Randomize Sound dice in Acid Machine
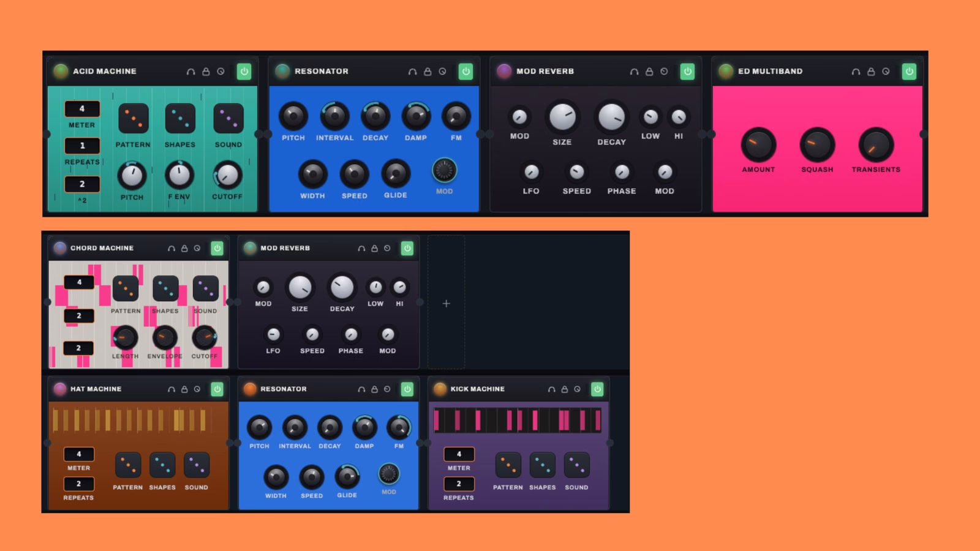980x551 pixels. 228,118
